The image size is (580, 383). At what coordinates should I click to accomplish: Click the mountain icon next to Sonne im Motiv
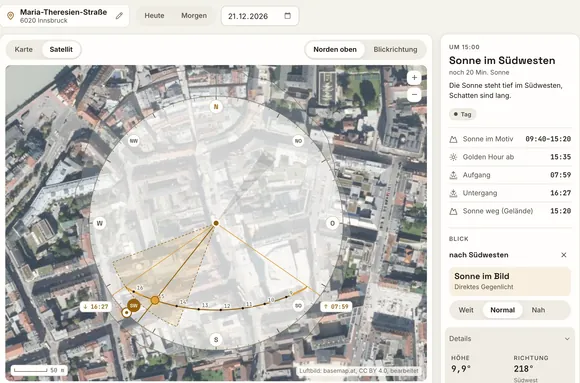tap(453, 139)
